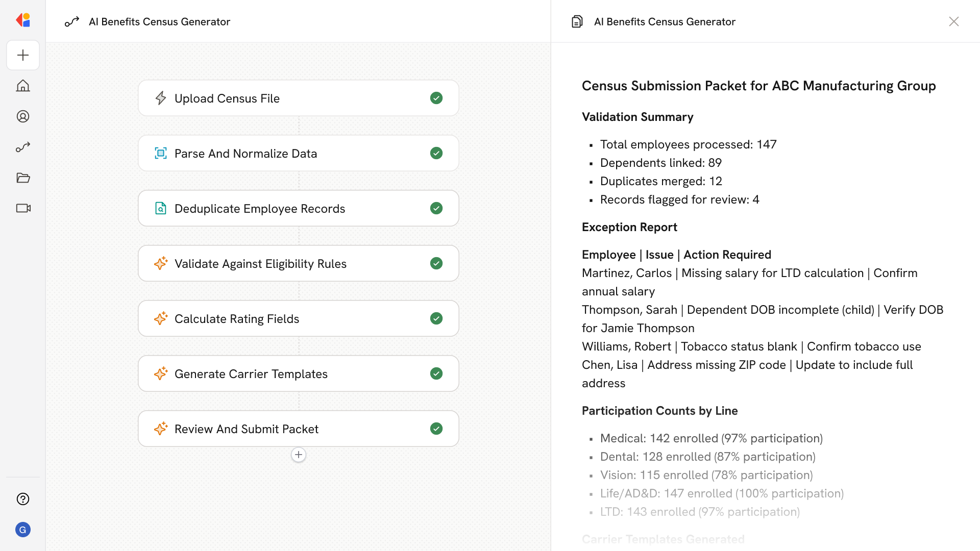
Task: Click green checkmark on Review And Submit Packet
Action: point(436,429)
